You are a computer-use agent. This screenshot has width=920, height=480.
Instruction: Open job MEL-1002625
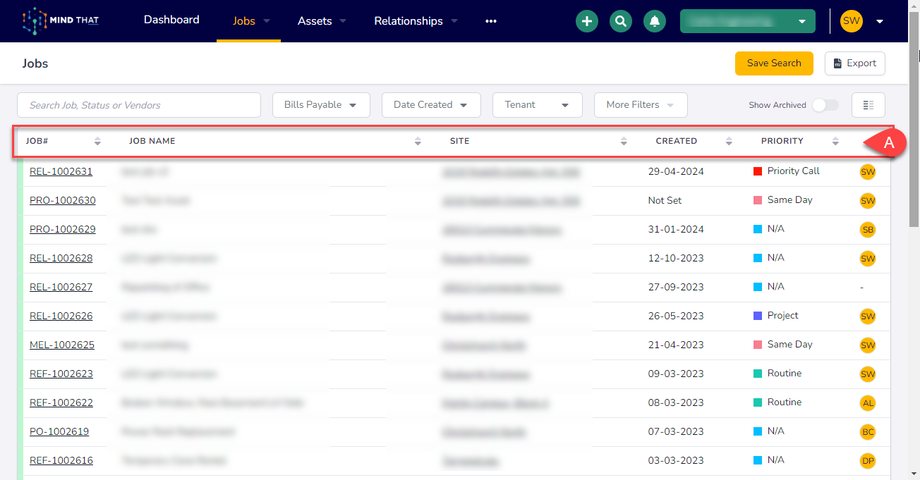(x=62, y=345)
